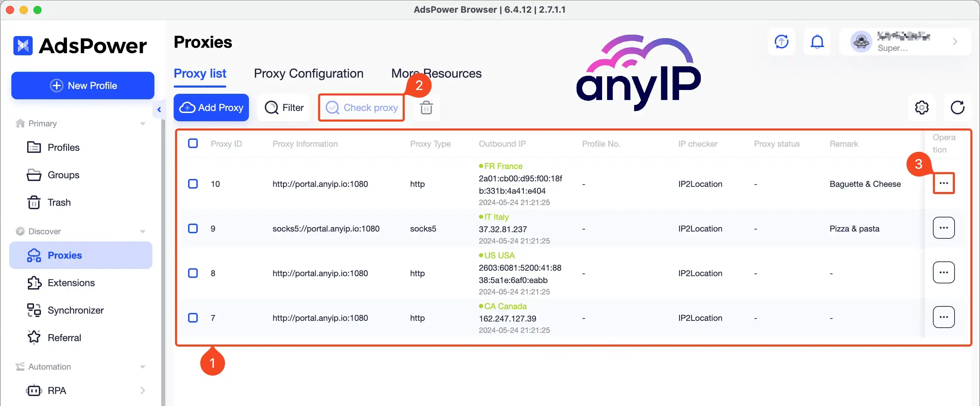
Task: Enable the checkbox for proxy 9
Action: [193, 228]
